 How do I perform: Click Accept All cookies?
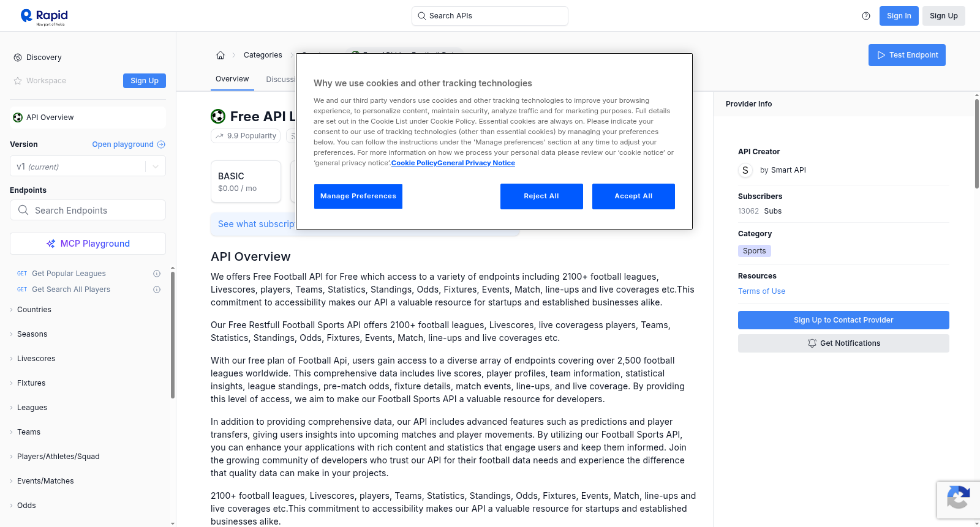pyautogui.click(x=633, y=196)
